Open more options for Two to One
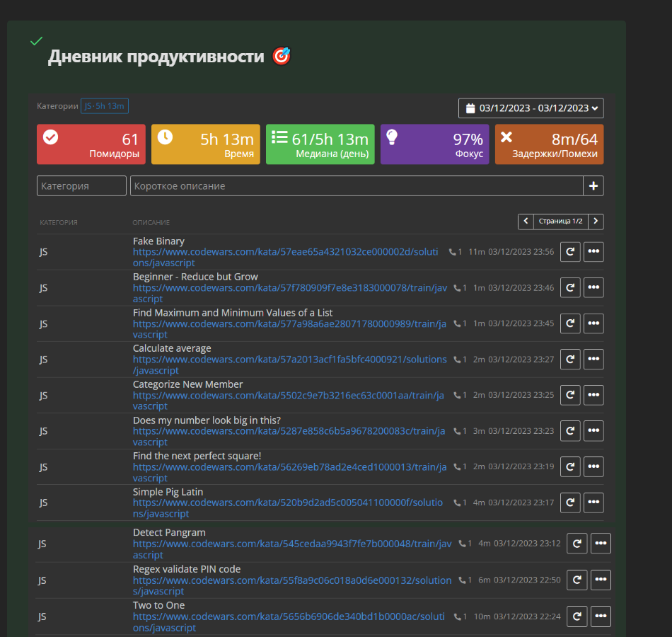 point(601,616)
